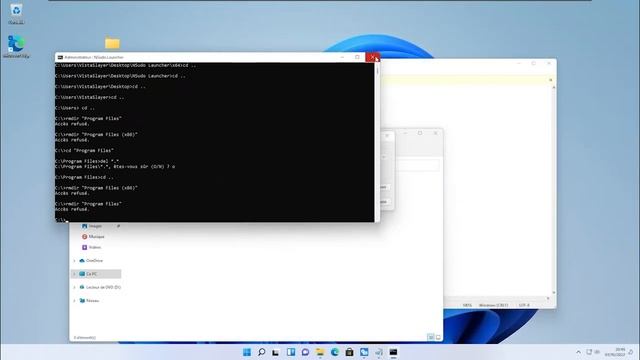The width and height of the screenshot is (640, 360).
Task: Click UTF-8 in Notepad status bar
Action: coord(524,305)
